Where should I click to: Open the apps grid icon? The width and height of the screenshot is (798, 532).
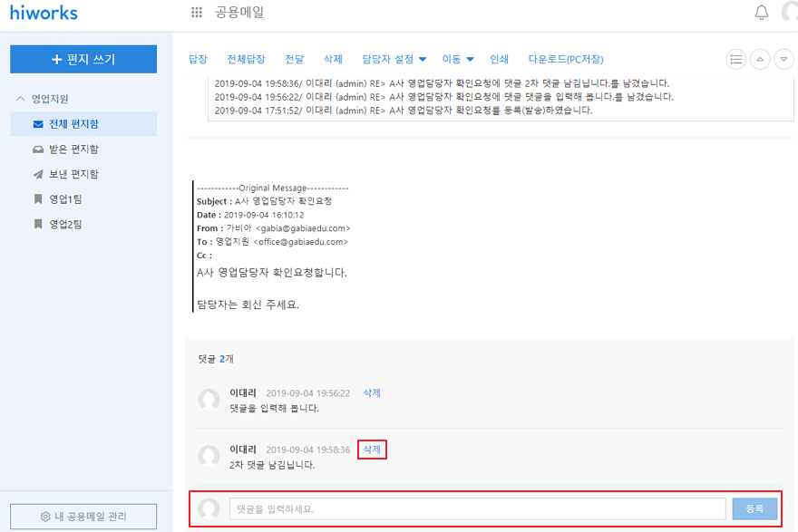pos(197,12)
